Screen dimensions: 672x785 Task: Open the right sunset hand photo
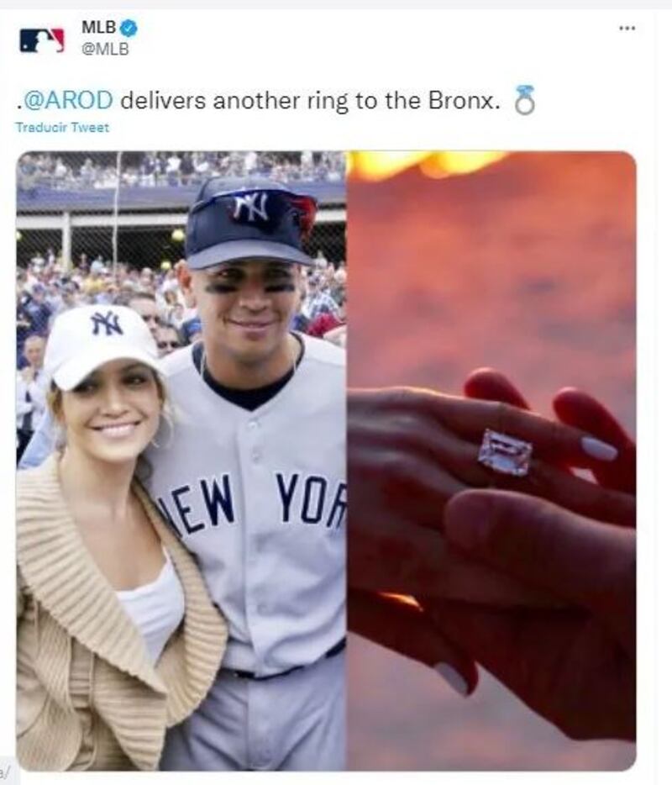pyautogui.click(x=491, y=461)
